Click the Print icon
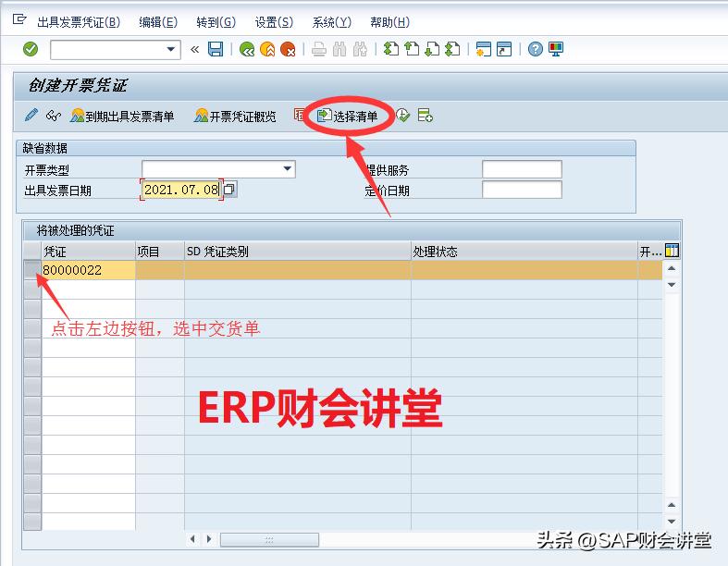The width and height of the screenshot is (728, 566). click(x=319, y=49)
